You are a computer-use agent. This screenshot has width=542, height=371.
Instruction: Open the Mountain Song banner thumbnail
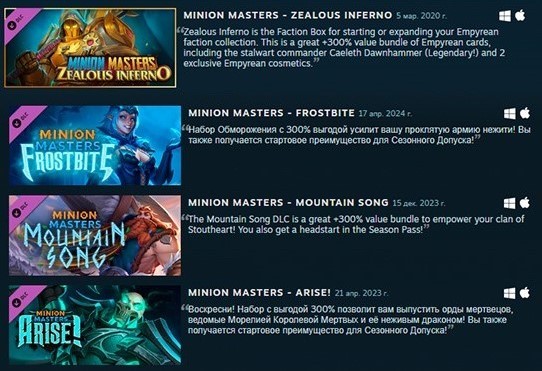(x=95, y=235)
